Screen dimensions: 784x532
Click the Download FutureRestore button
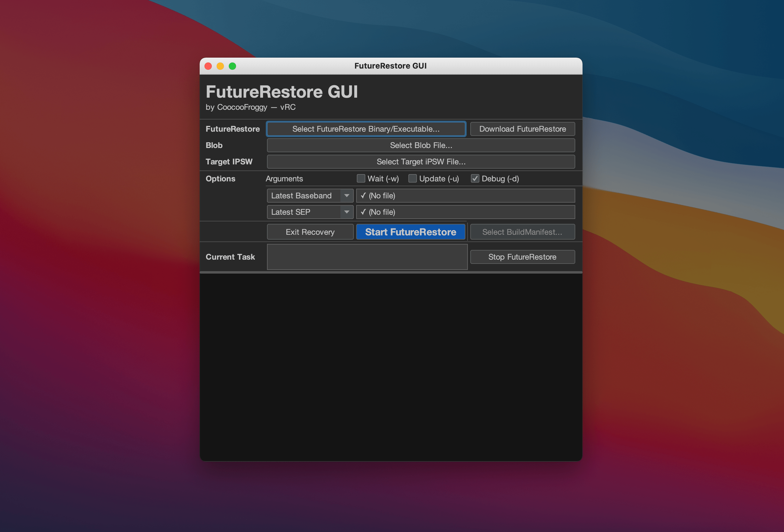click(x=522, y=128)
